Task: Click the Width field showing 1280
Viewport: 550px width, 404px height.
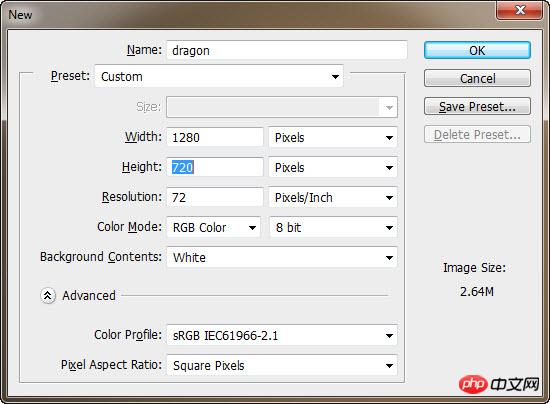Action: pos(215,137)
